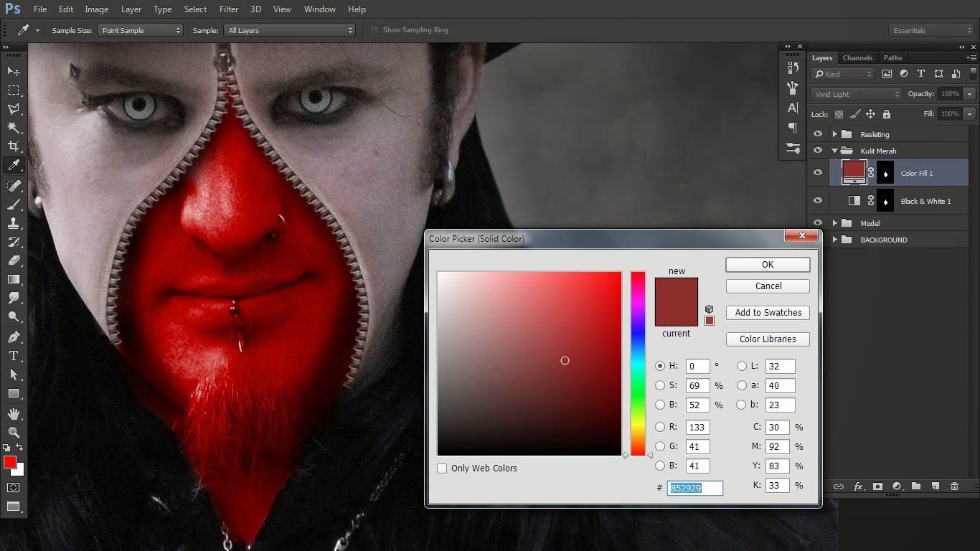Toggle Show Sampling Ring checkbox
Image resolution: width=980 pixels, height=551 pixels.
pos(374,30)
